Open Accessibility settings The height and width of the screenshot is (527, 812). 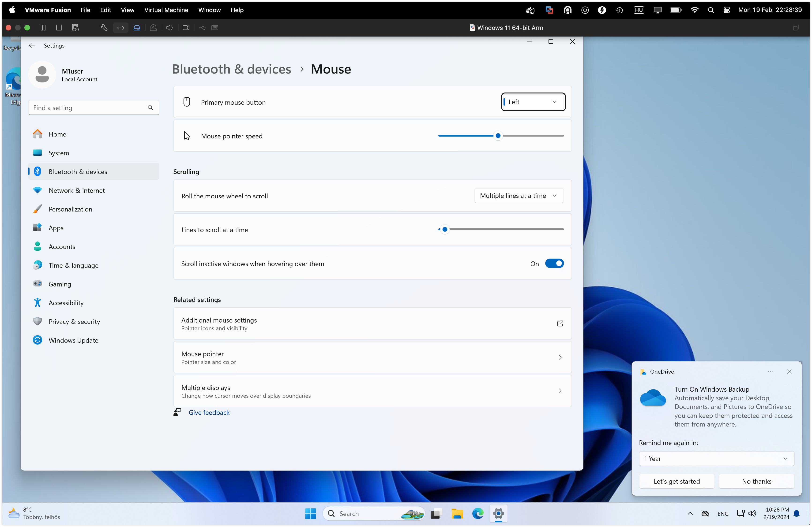point(94,303)
